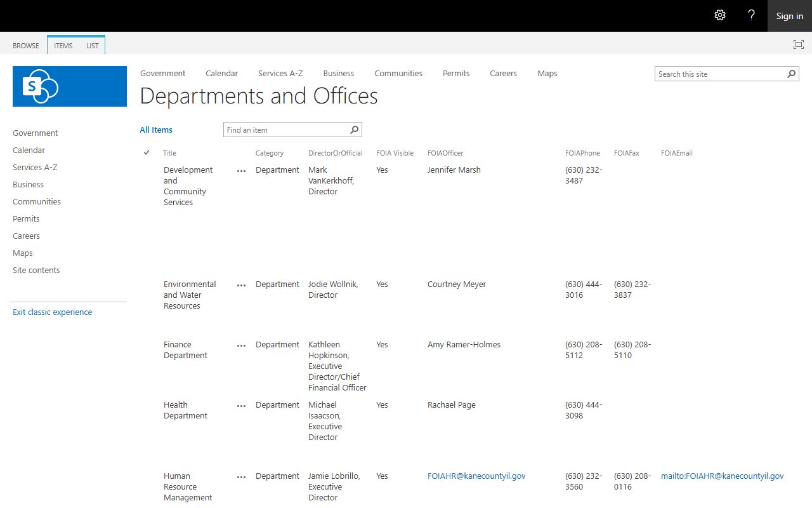Open the settings gear icon
The height and width of the screenshot is (508, 812).
720,15
